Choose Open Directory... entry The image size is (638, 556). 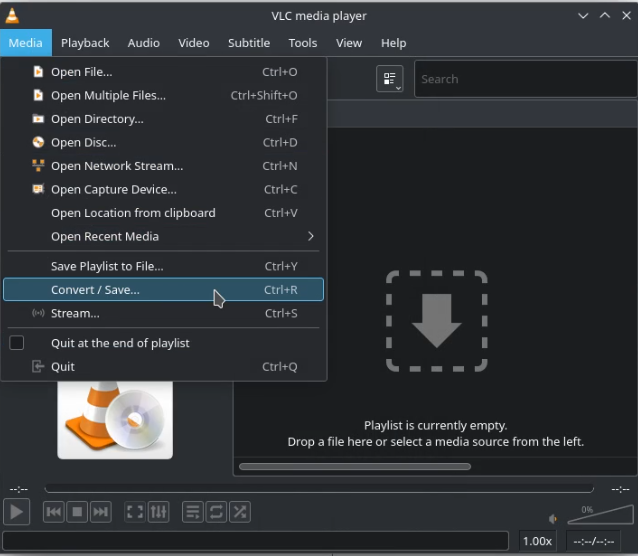163,119
